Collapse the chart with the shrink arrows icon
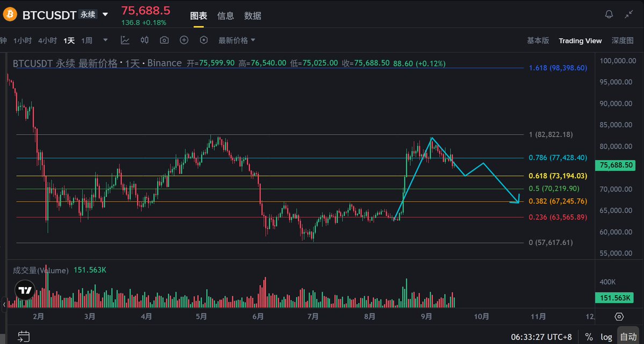 tap(629, 14)
